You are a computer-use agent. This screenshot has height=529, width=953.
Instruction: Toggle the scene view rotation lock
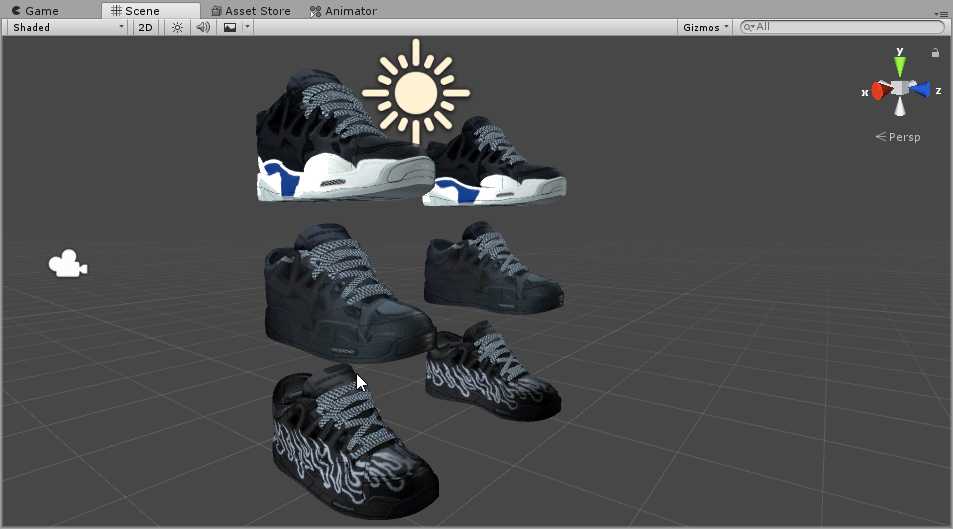[935, 53]
